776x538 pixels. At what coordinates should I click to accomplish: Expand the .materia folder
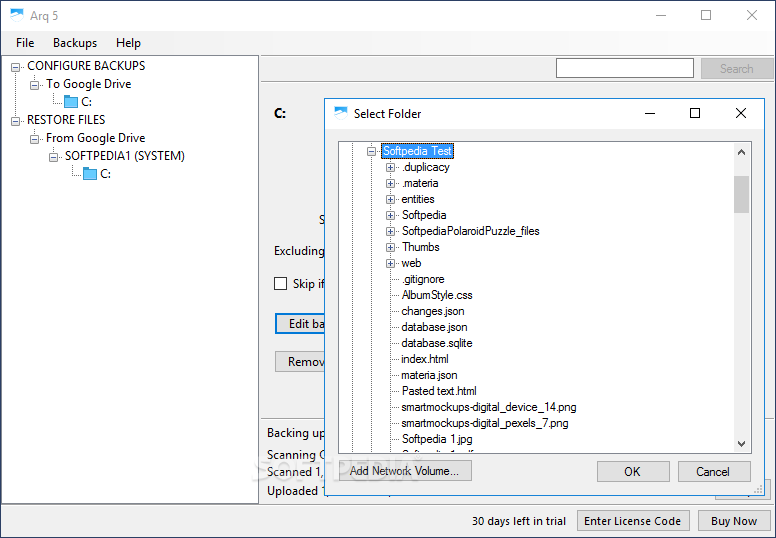390,184
